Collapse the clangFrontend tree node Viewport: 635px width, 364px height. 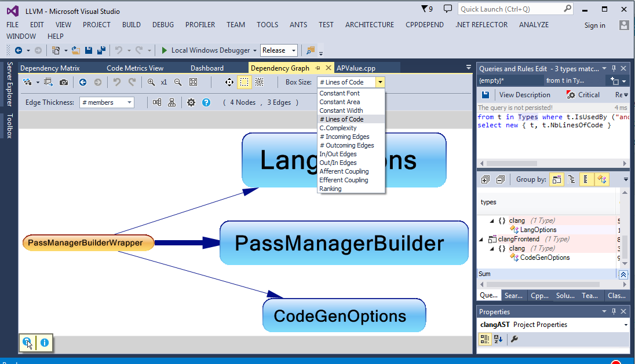pos(481,239)
